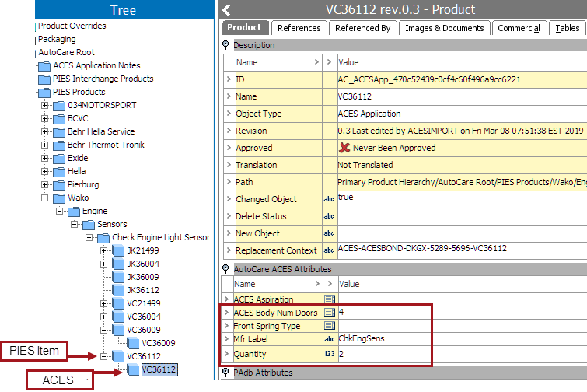The width and height of the screenshot is (587, 392).
Task: Expand the 034MOTORSPORT folder
Action: coord(45,105)
